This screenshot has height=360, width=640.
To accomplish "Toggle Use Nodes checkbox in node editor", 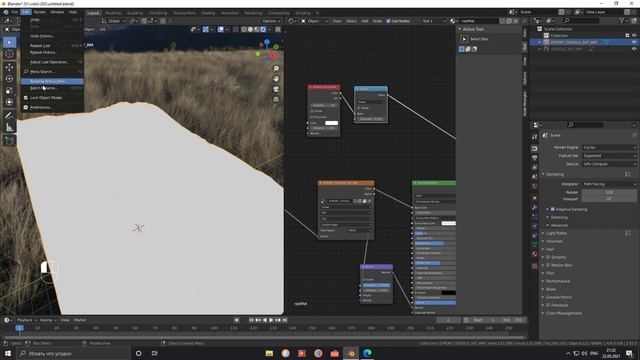I will (388, 21).
